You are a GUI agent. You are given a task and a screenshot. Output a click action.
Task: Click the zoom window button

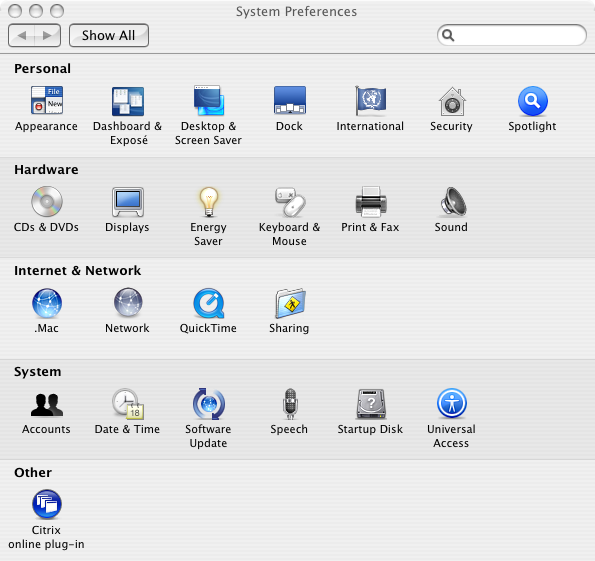[x=57, y=11]
